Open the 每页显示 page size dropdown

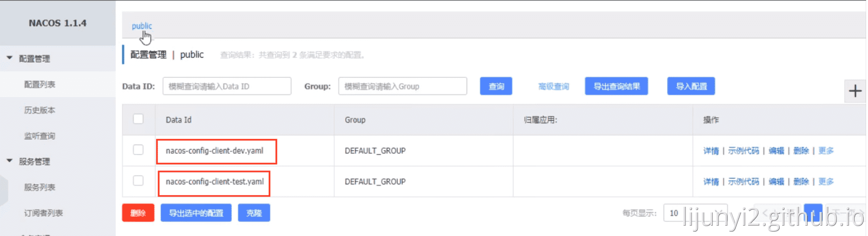point(695,213)
